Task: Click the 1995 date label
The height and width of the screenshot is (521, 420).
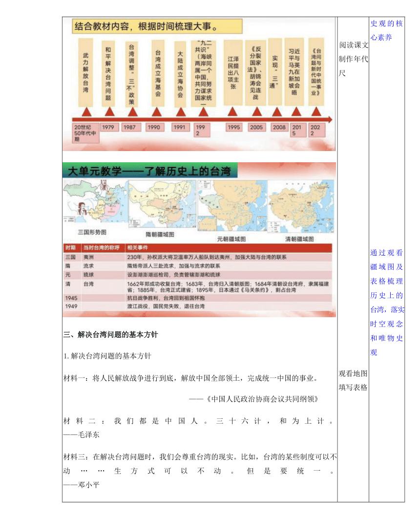Action: pos(235,127)
